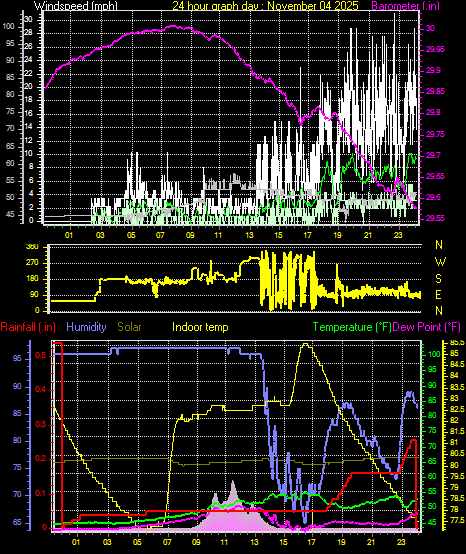Image resolution: width=466 pixels, height=554 pixels.
Task: Click the 17 hour tick on bottom graph
Action: [312, 542]
